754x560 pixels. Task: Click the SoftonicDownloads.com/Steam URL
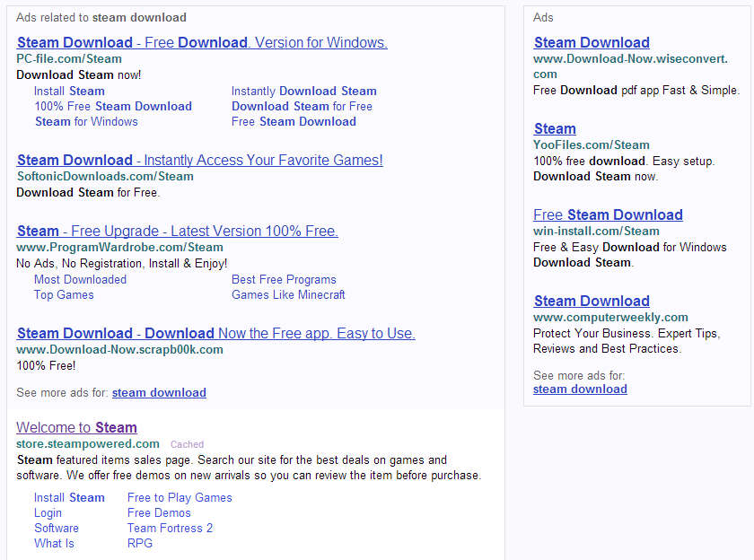click(x=105, y=177)
